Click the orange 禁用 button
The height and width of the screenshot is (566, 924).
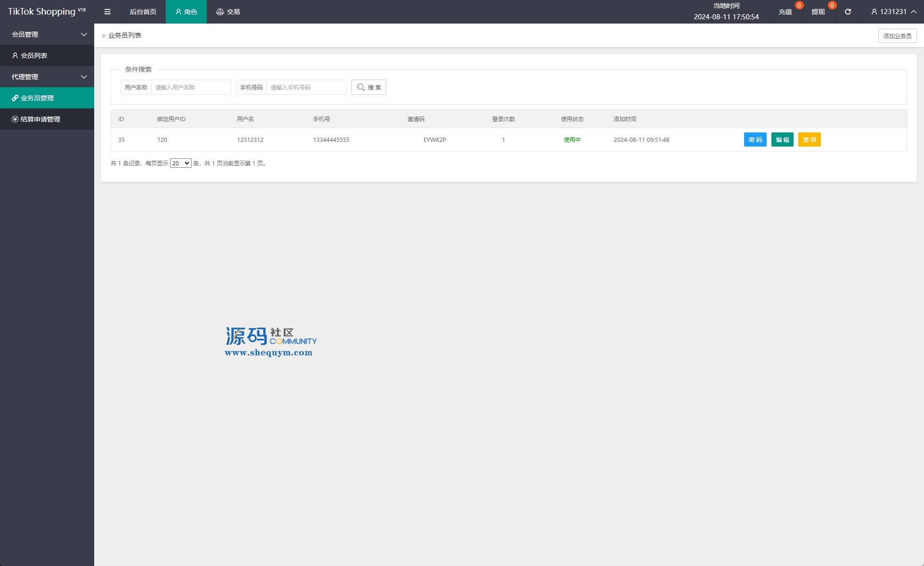pyautogui.click(x=810, y=139)
